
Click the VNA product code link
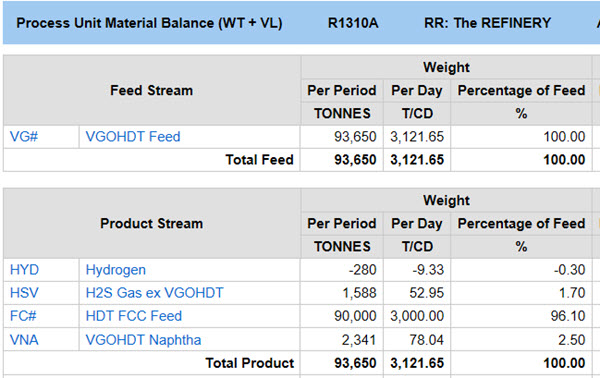[x=24, y=340]
